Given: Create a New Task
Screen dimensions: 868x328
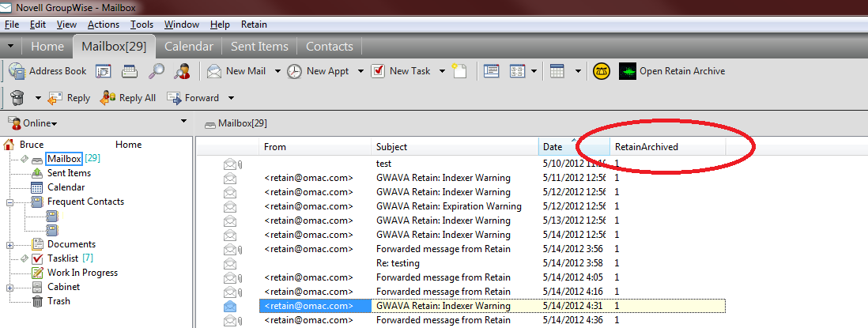Looking at the screenshot, I should pyautogui.click(x=401, y=71).
